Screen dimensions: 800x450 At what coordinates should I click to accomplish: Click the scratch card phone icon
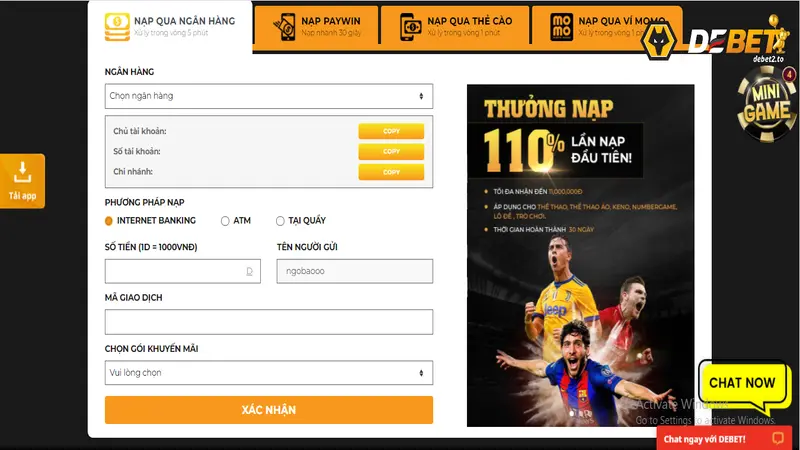click(410, 27)
